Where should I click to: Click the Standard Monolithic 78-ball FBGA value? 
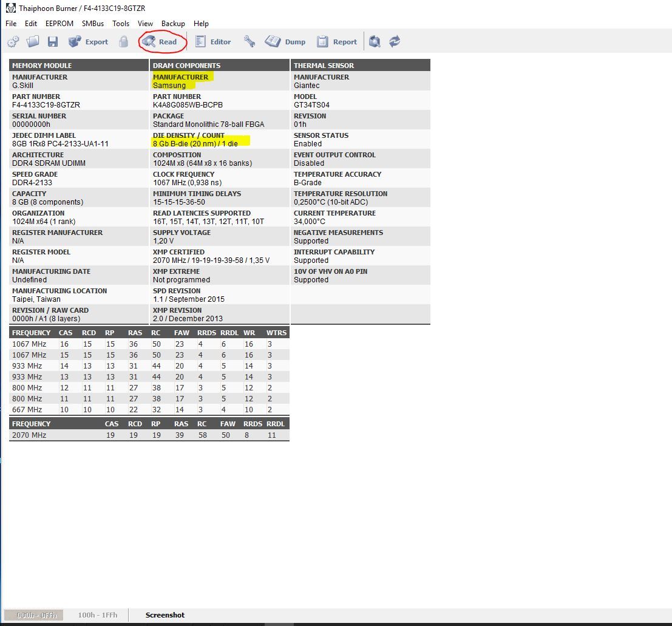[x=209, y=124]
